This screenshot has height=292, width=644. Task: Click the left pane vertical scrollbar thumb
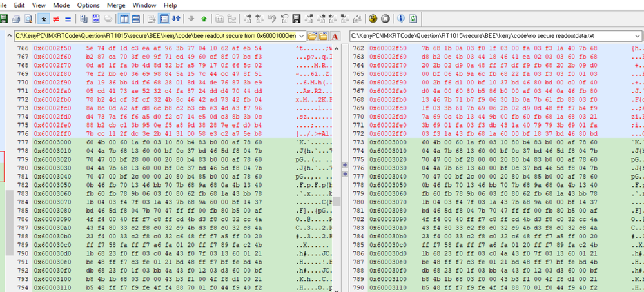click(x=337, y=201)
